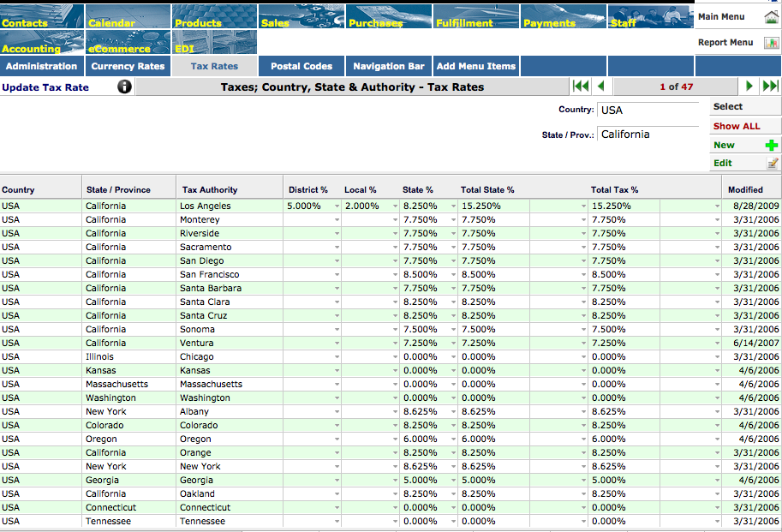Switch to the Postal Codes tab

coord(301,66)
